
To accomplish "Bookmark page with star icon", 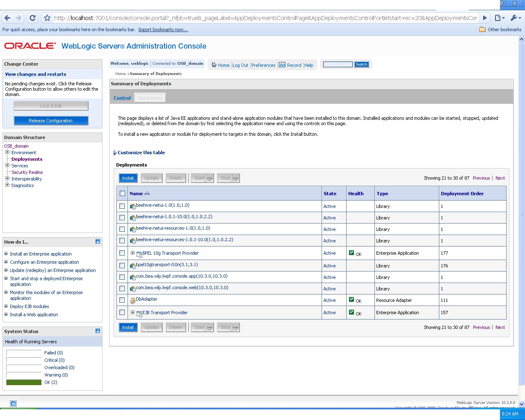I will 47,18.
